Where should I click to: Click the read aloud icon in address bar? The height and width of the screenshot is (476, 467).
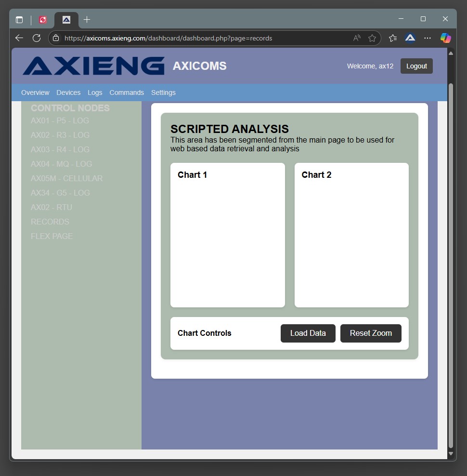(x=356, y=38)
